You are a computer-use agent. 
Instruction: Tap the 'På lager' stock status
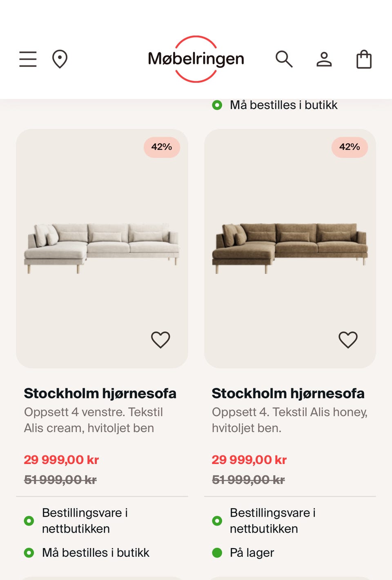pyautogui.click(x=252, y=553)
